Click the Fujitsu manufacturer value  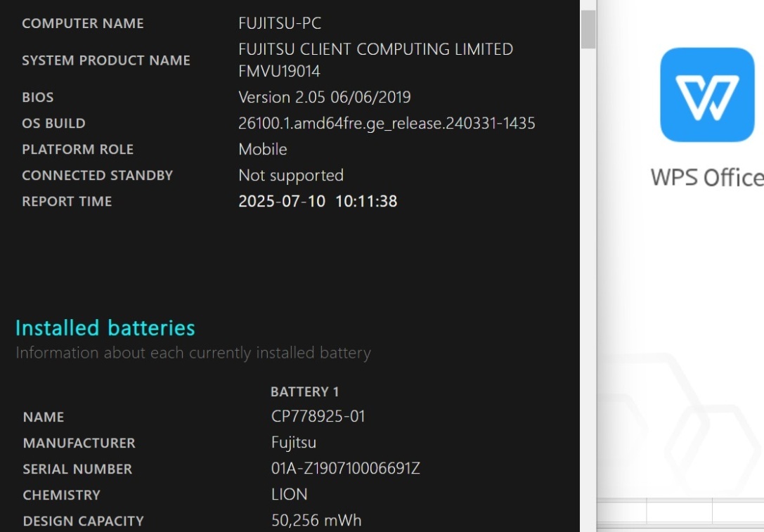click(293, 443)
